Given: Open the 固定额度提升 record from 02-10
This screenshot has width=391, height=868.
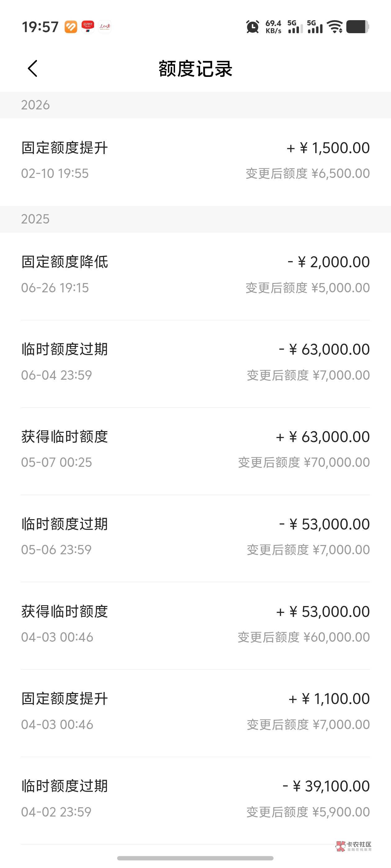Looking at the screenshot, I should click(195, 160).
